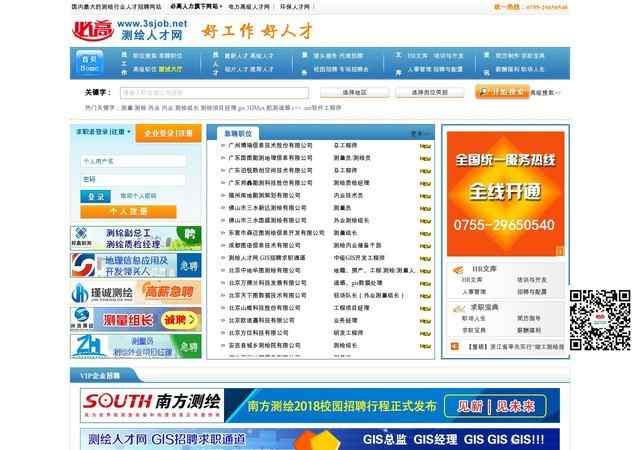The height and width of the screenshot is (450, 640).
Task: Click the HR文库 section icon
Action: tap(458, 270)
